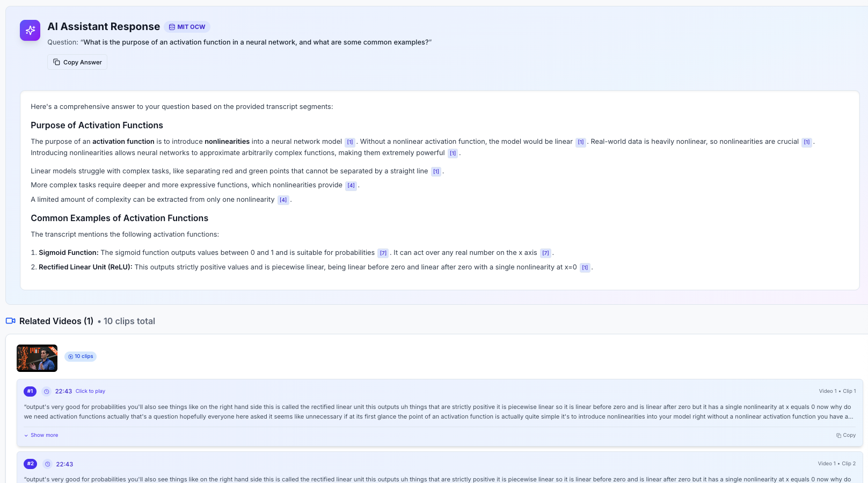The width and height of the screenshot is (868, 483).
Task: Click the Related Videos camera icon
Action: point(11,321)
